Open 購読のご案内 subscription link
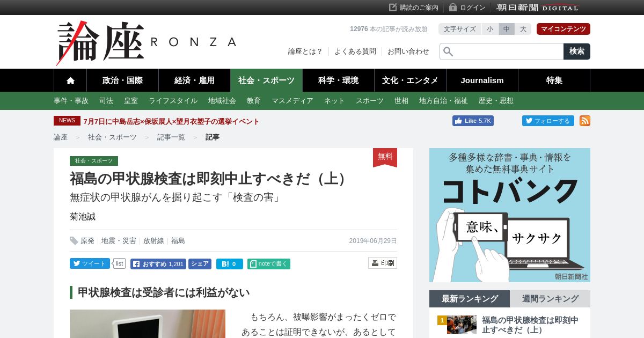 414,8
